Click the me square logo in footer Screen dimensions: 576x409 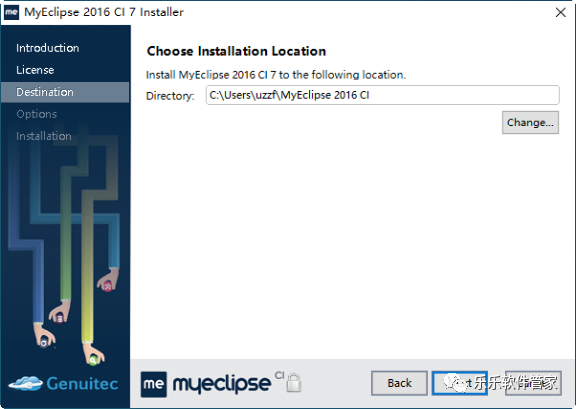click(154, 384)
